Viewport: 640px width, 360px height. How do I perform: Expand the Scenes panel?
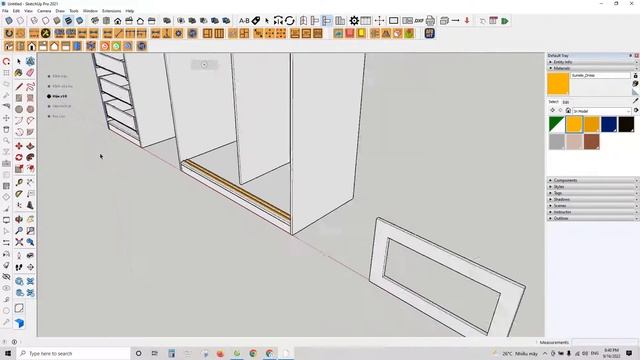pos(592,206)
